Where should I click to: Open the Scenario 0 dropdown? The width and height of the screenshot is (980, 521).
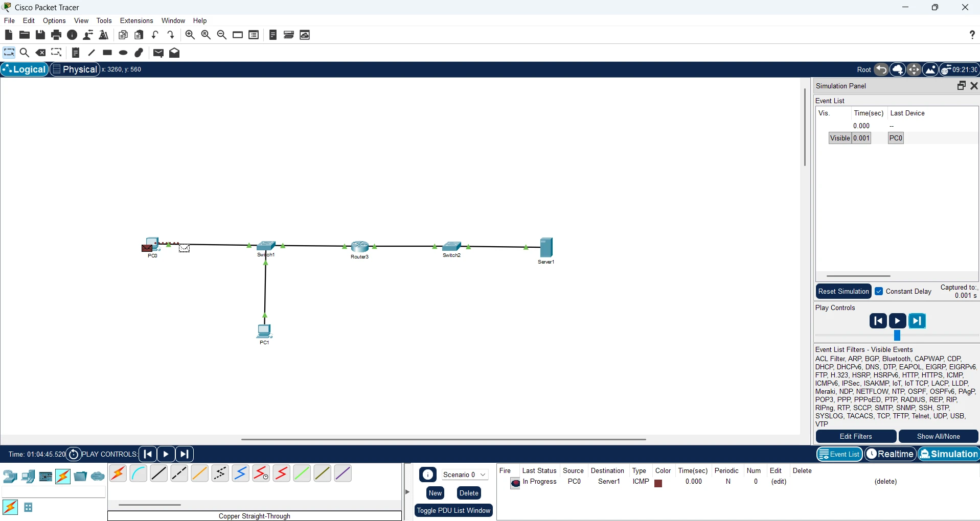point(465,475)
